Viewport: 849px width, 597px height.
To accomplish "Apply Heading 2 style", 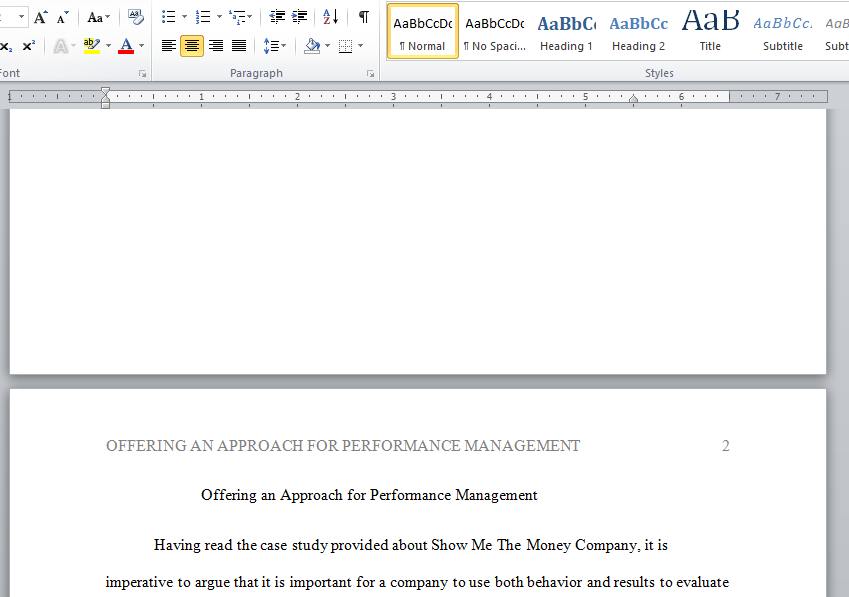I will pyautogui.click(x=638, y=31).
